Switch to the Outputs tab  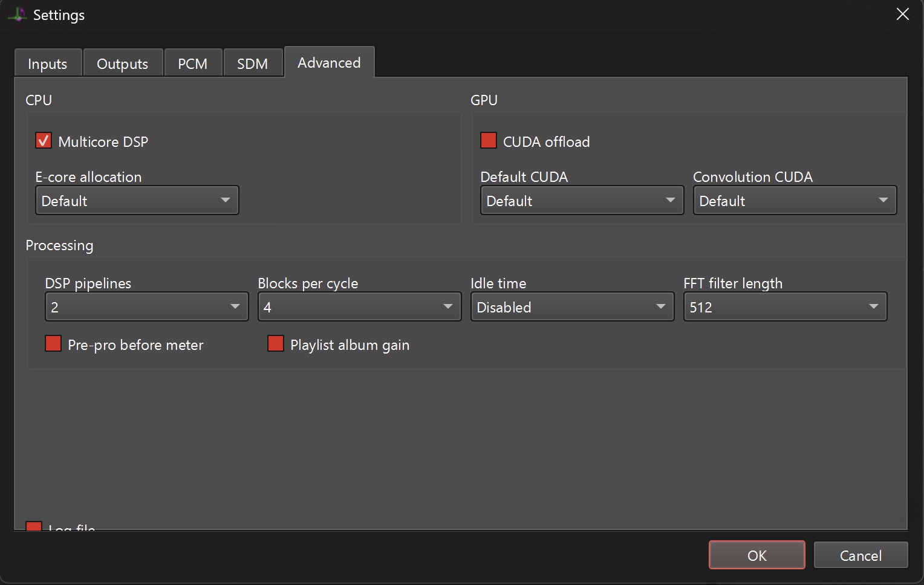pyautogui.click(x=123, y=63)
